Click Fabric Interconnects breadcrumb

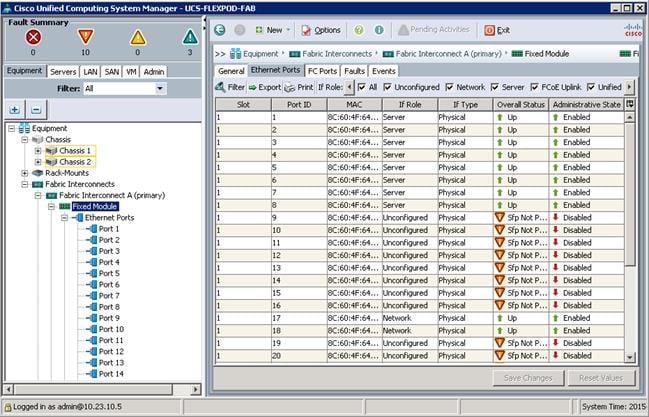click(x=337, y=54)
